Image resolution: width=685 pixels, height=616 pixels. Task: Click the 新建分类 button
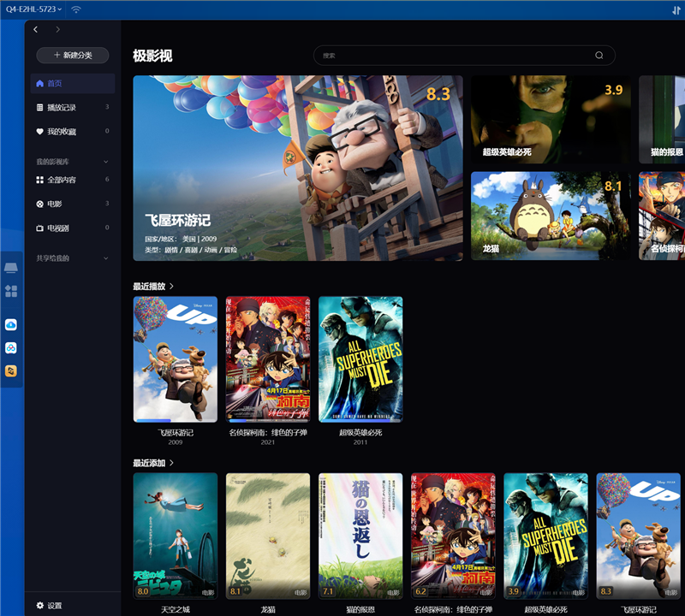tap(73, 55)
